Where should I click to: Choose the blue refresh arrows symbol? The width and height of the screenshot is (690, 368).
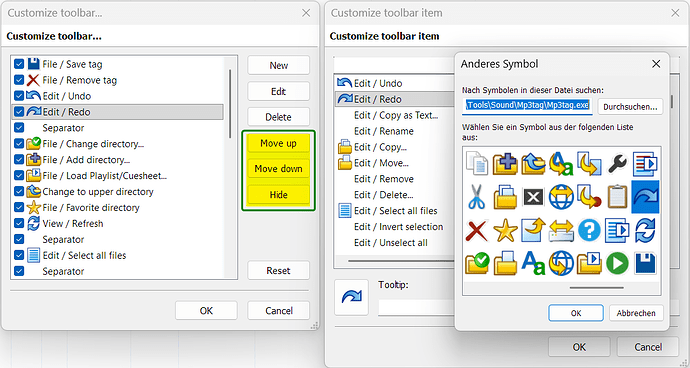[x=645, y=230]
